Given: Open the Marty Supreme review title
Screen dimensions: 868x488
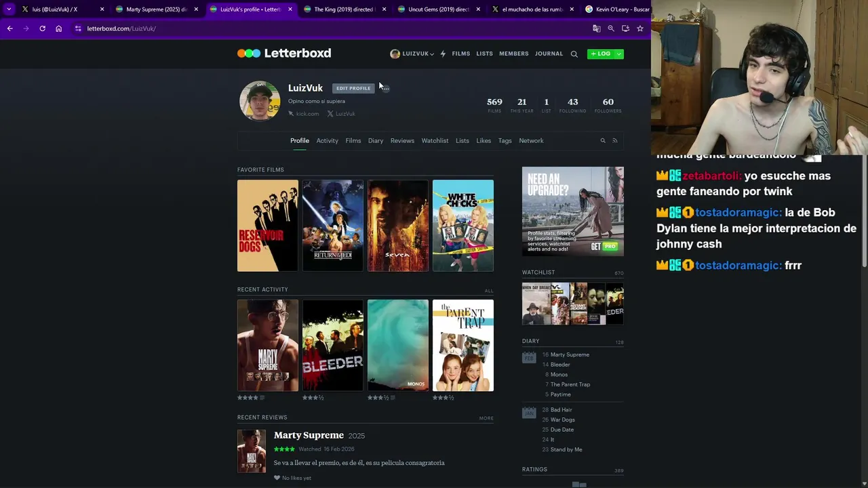Looking at the screenshot, I should pos(309,435).
